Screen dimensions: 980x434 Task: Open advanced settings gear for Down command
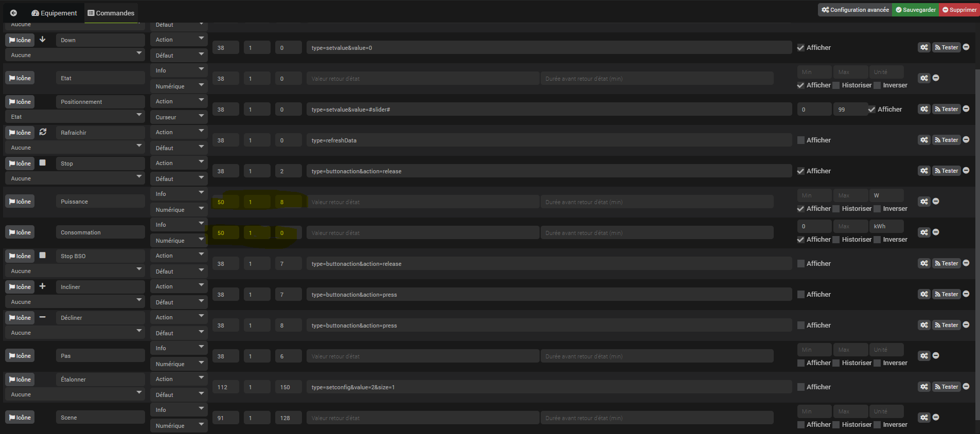point(924,47)
